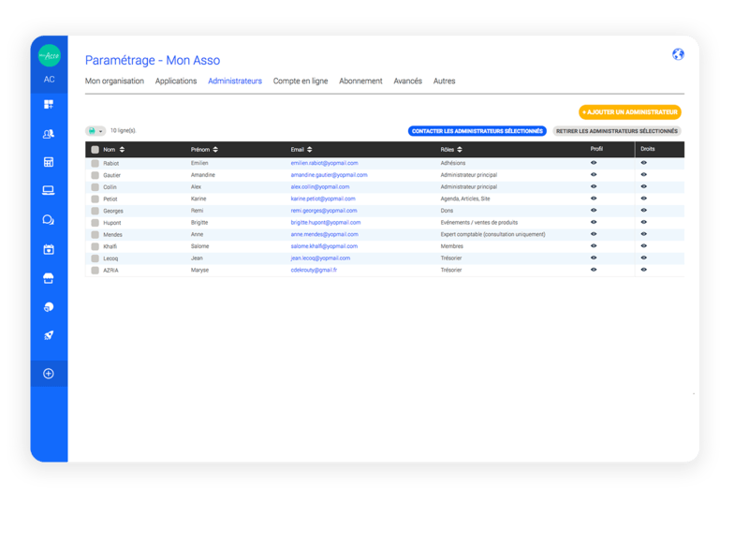Open the members people icon in sidebar

[49, 134]
